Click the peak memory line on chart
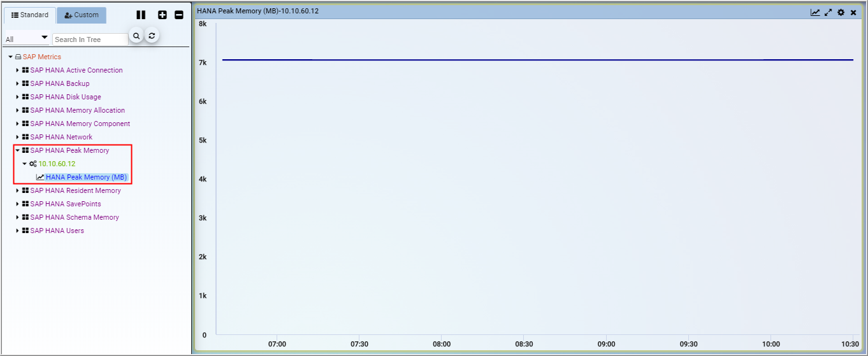 [x=537, y=60]
